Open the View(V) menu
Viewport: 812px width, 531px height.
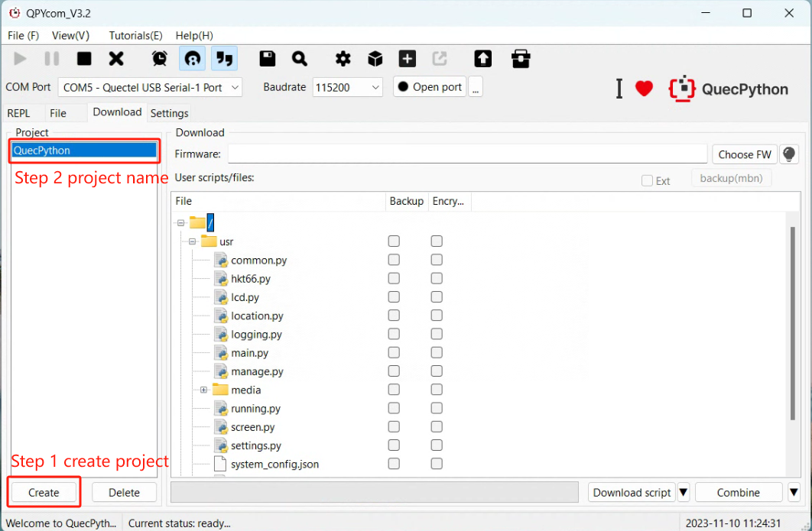pyautogui.click(x=70, y=35)
